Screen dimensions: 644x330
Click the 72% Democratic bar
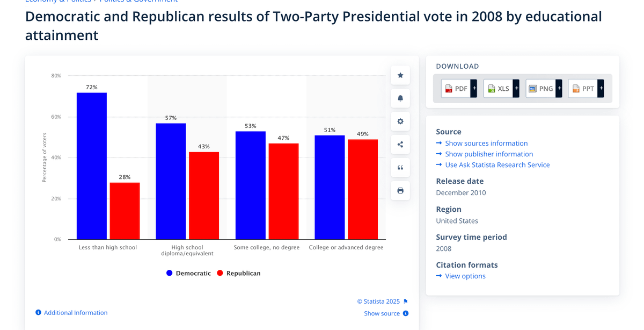(x=92, y=166)
